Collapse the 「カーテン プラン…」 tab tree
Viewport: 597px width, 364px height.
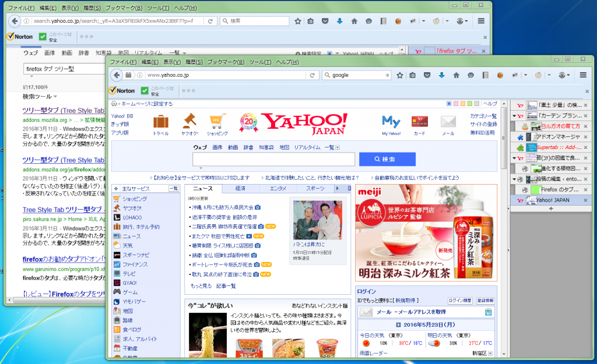click(x=514, y=116)
